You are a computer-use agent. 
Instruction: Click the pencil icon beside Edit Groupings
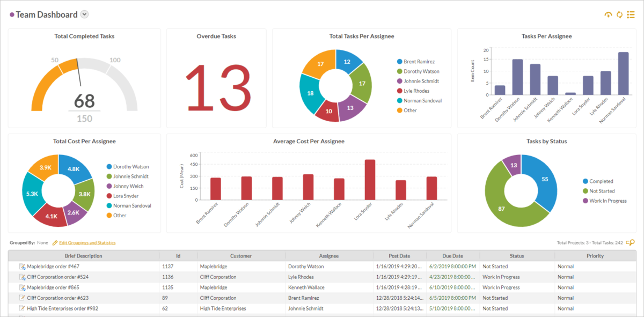(55, 243)
